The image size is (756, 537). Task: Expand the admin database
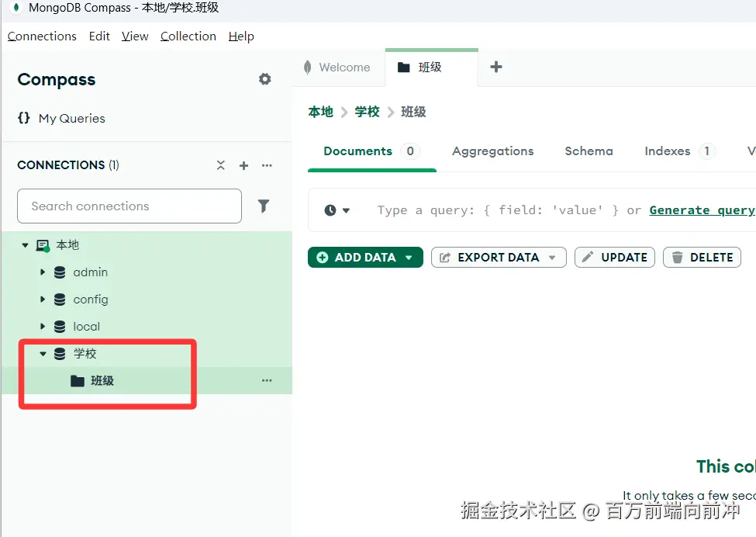click(44, 272)
